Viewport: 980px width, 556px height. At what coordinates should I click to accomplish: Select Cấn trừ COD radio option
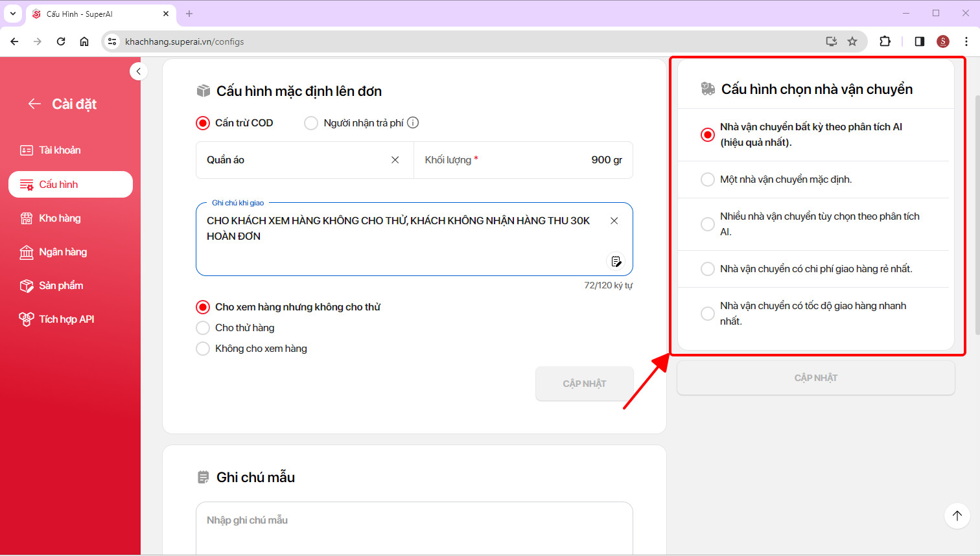point(203,123)
